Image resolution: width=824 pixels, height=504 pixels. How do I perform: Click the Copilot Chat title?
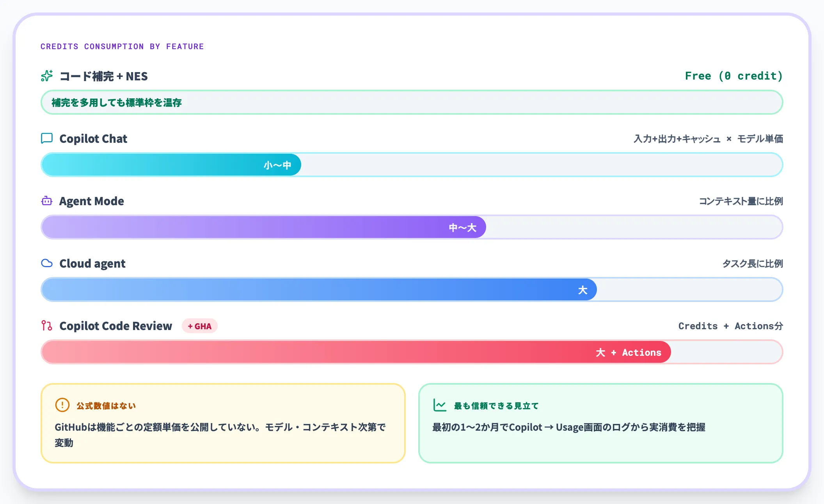(93, 138)
